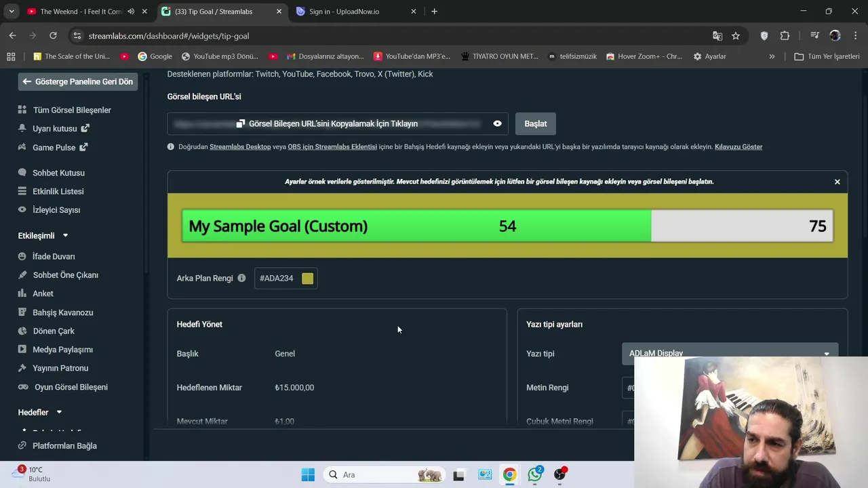Open İzleyici Sayısı widget
868x488 pixels.
(56, 210)
